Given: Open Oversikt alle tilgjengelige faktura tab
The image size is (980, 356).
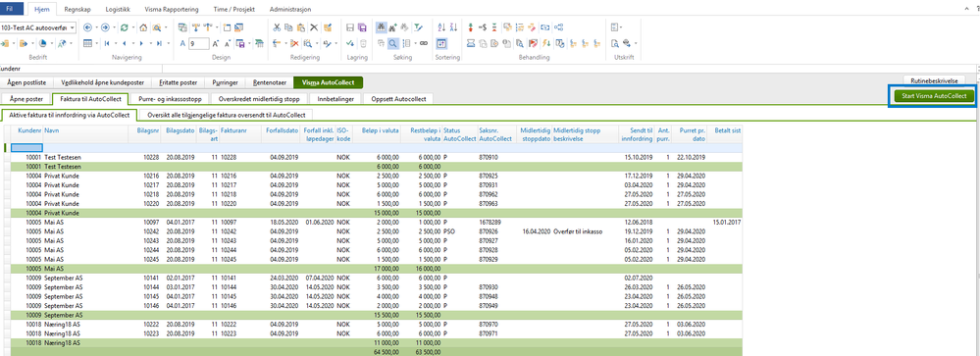Looking at the screenshot, I should 227,115.
